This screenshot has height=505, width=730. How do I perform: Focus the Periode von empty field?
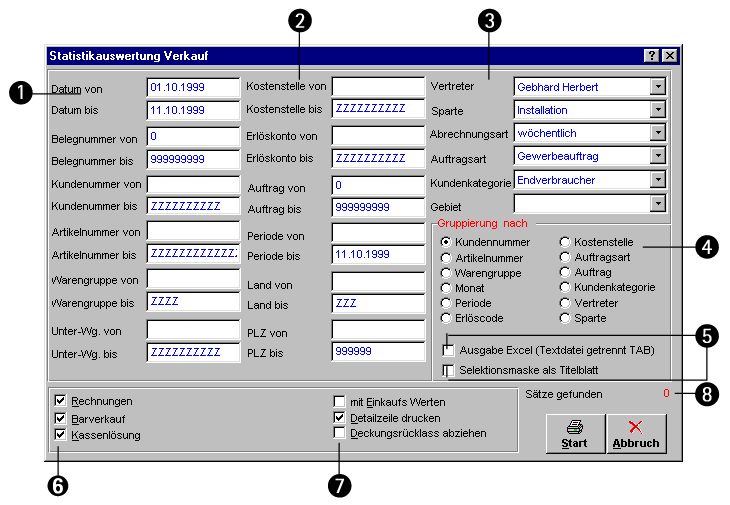[x=378, y=232]
